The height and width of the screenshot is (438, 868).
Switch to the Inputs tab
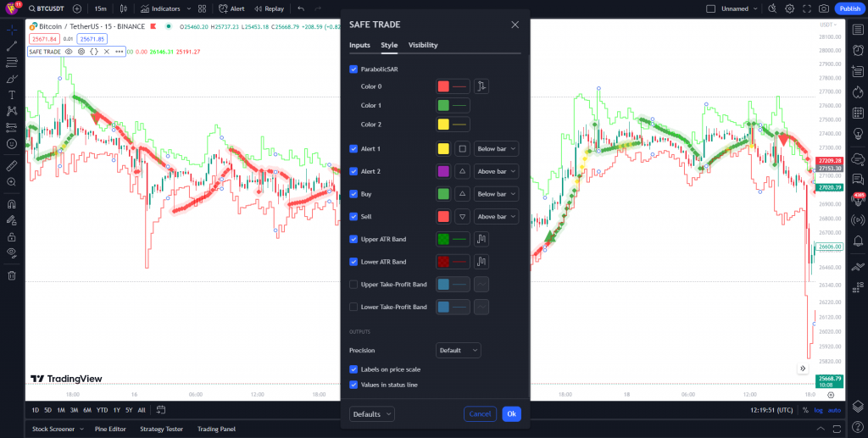coord(359,45)
